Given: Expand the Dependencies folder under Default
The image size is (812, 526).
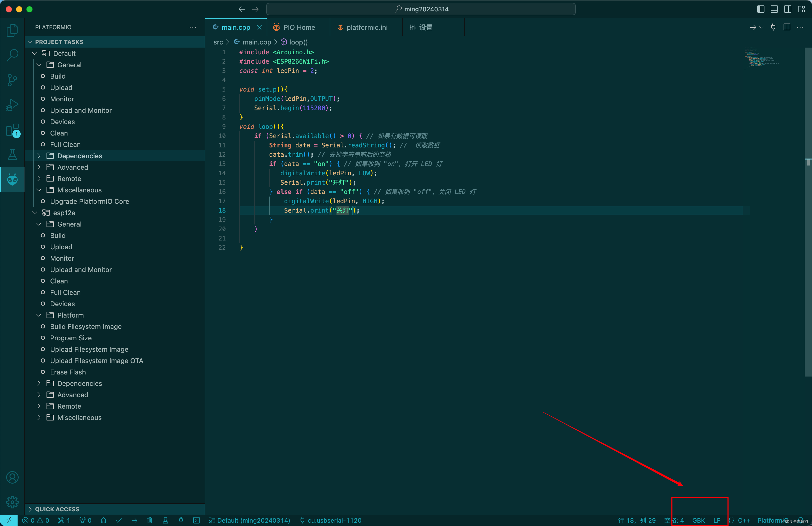Looking at the screenshot, I should click(x=79, y=156).
